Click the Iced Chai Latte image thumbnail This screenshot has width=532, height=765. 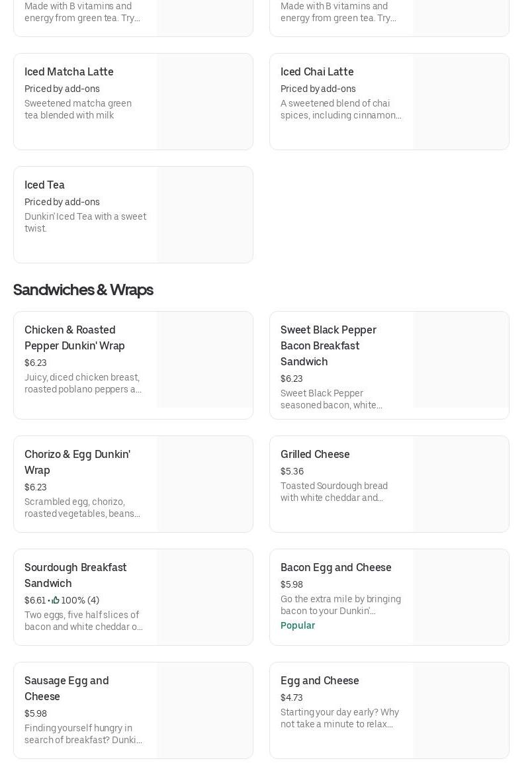pyautogui.click(x=461, y=101)
